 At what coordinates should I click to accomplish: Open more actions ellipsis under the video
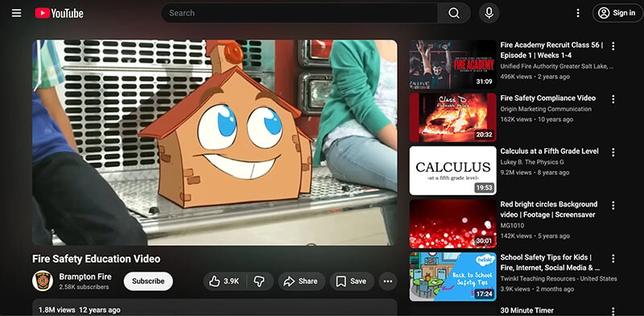tap(388, 281)
